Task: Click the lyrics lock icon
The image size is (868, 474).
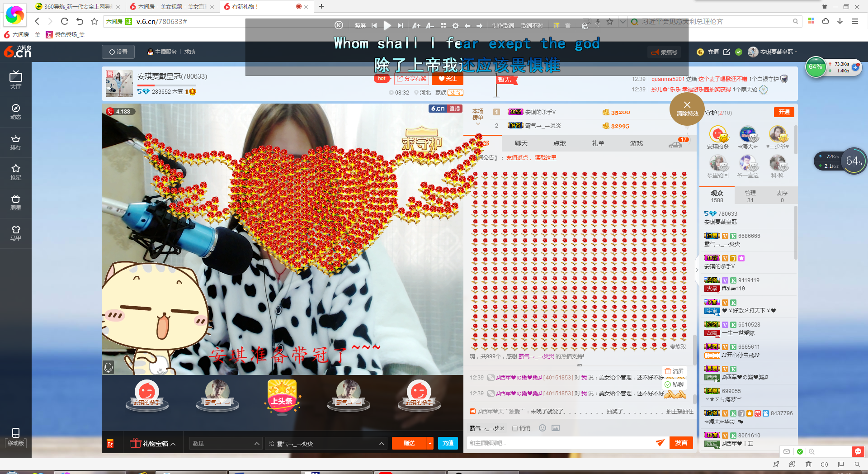Action: 585,26
